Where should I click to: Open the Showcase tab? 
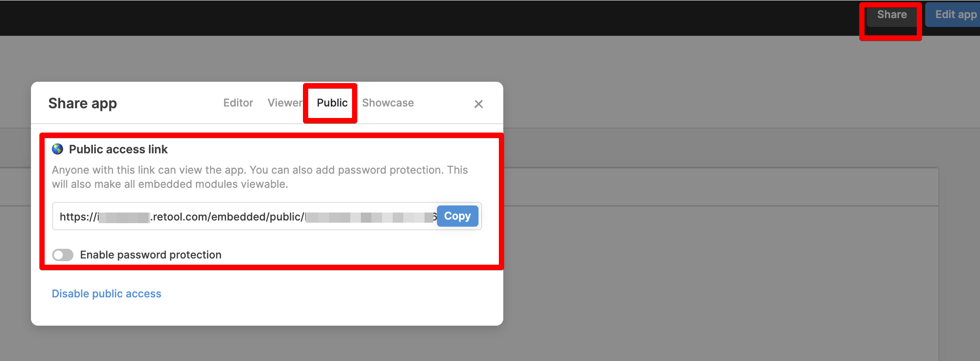pyautogui.click(x=388, y=103)
